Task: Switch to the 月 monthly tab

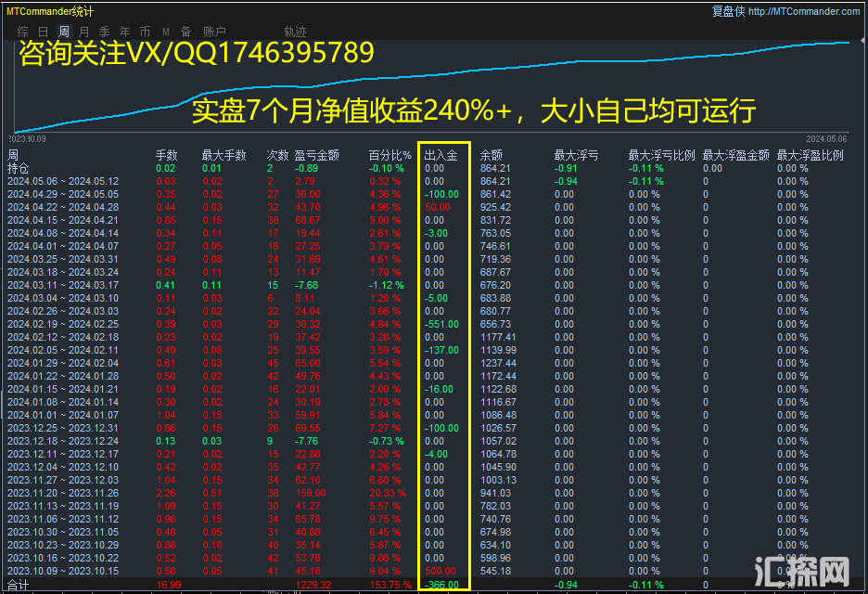Action: [83, 31]
